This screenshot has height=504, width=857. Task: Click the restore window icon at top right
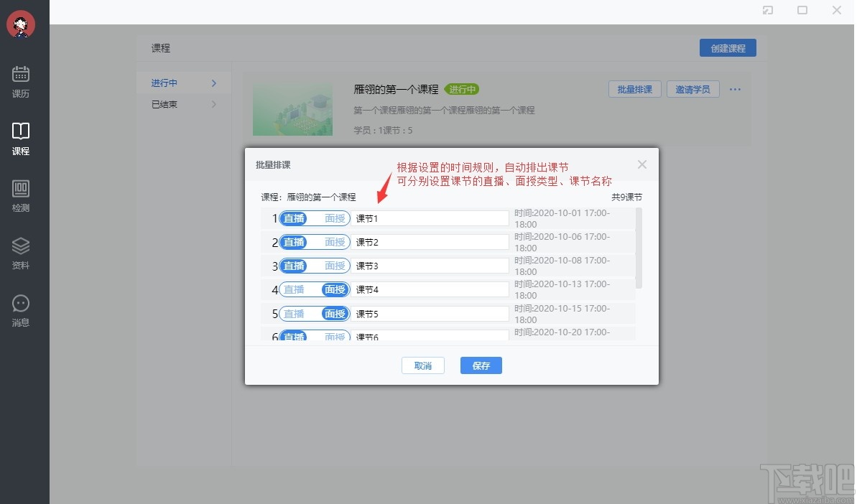(x=802, y=10)
